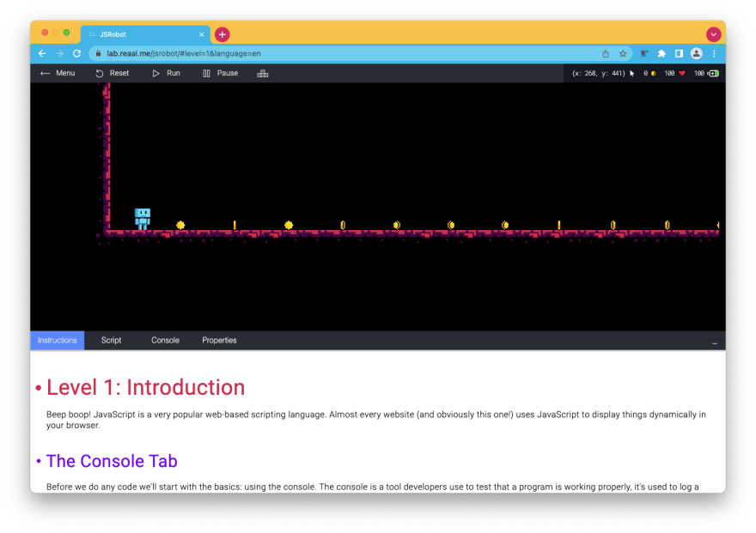The image size is (756, 533).
Task: Open a new tab with the plus button
Action: click(223, 34)
